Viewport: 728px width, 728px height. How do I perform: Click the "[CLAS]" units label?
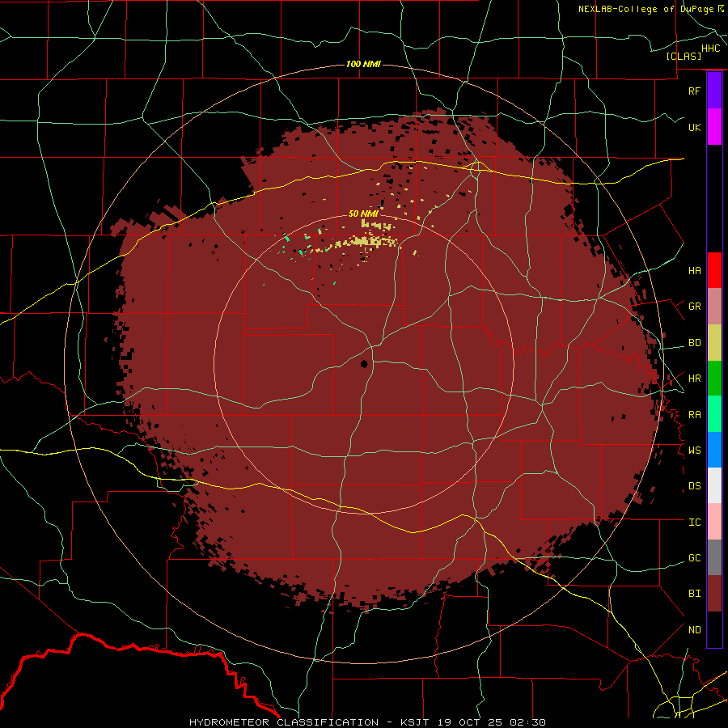pyautogui.click(x=684, y=56)
